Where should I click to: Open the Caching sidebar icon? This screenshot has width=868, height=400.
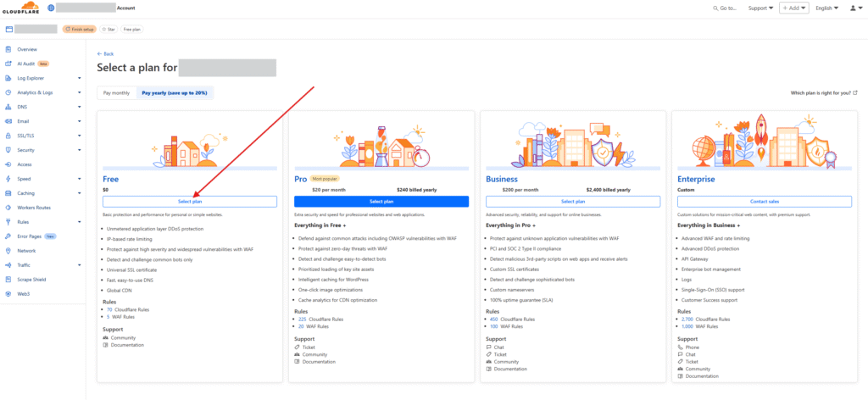click(8, 193)
